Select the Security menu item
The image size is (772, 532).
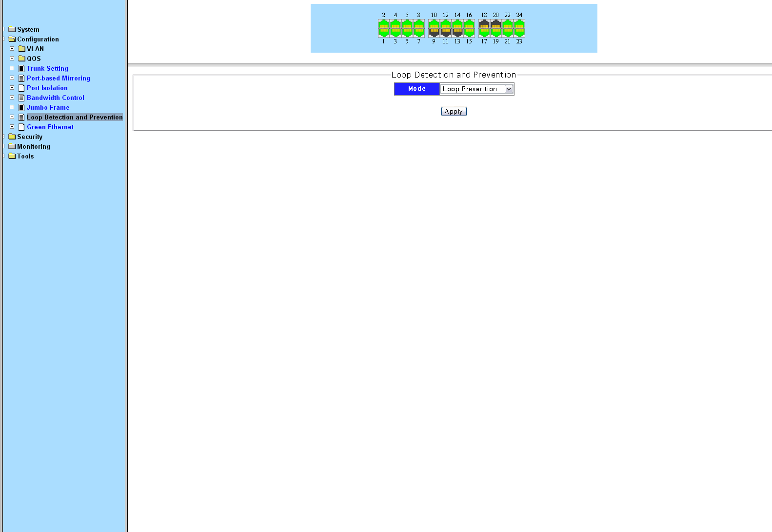tap(30, 137)
